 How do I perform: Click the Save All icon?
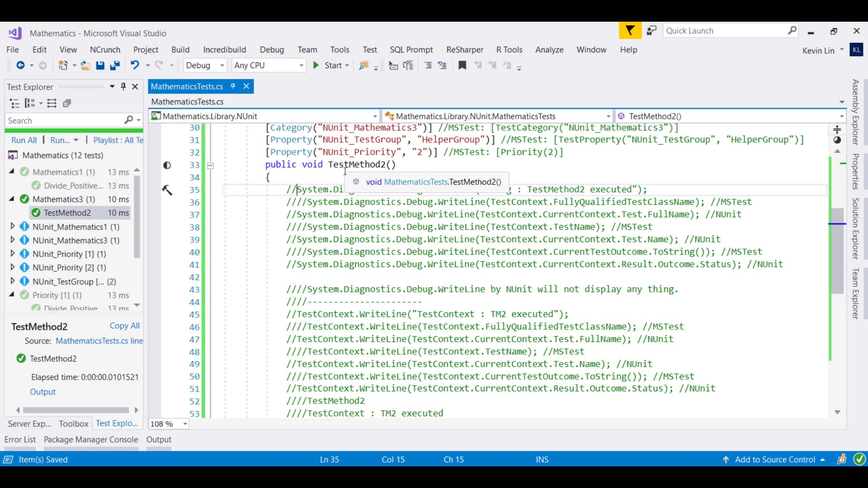click(115, 65)
